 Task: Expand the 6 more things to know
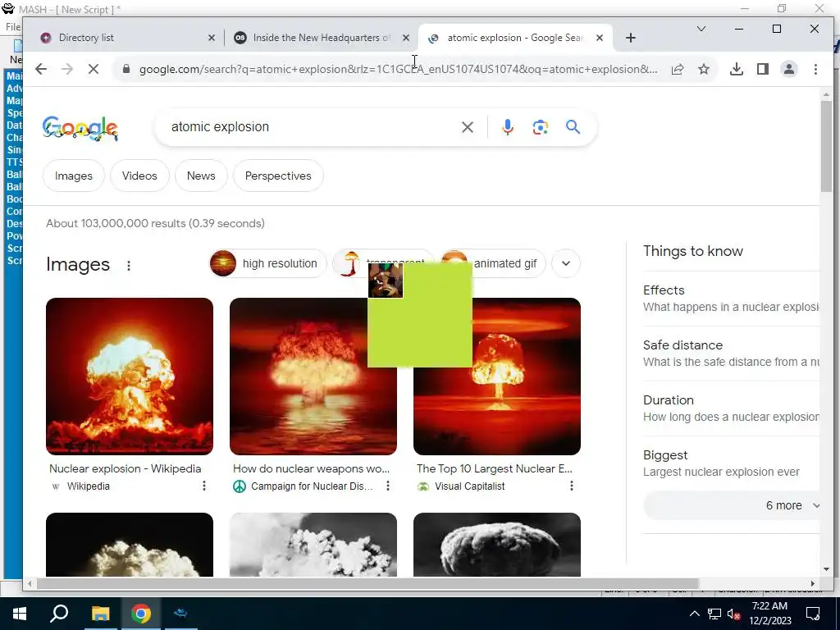[x=732, y=505]
